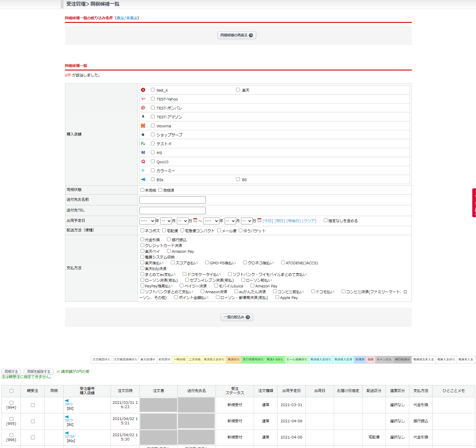Click the [クリア] date reset link

coord(309,221)
